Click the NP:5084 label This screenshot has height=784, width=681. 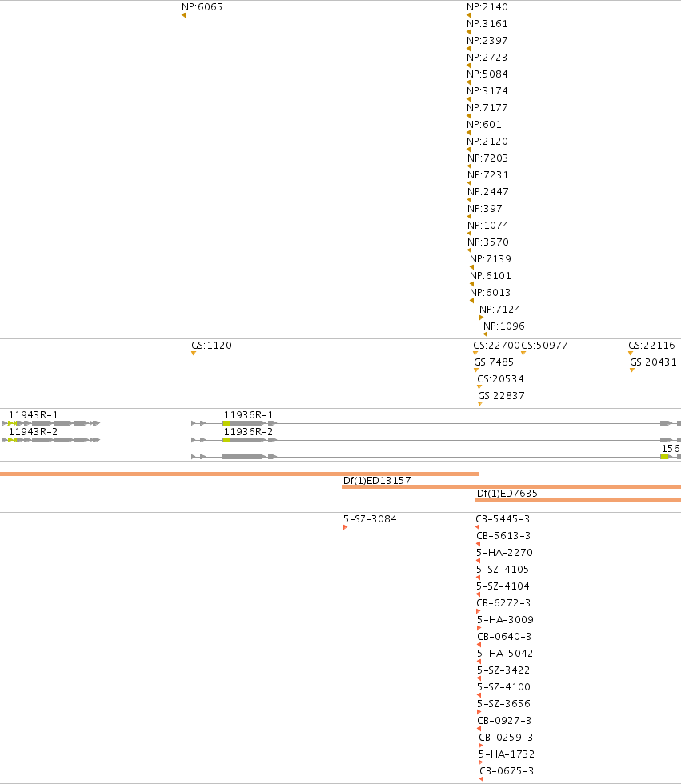487,74
